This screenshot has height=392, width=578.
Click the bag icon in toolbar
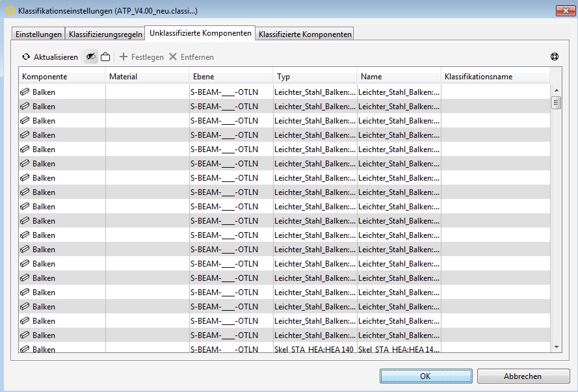coord(105,57)
